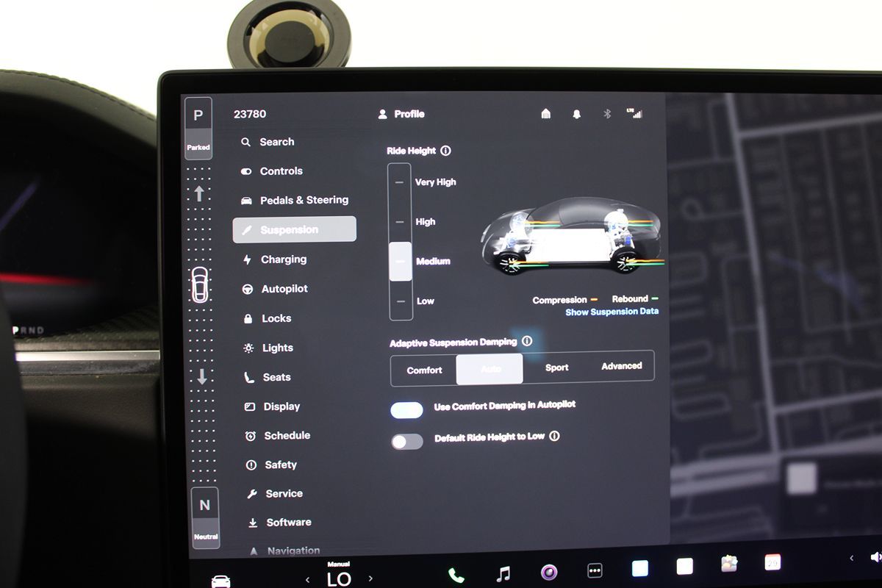The height and width of the screenshot is (588, 882).
Task: Disable Use Comfort Damping in Autopilot
Action: click(x=406, y=410)
